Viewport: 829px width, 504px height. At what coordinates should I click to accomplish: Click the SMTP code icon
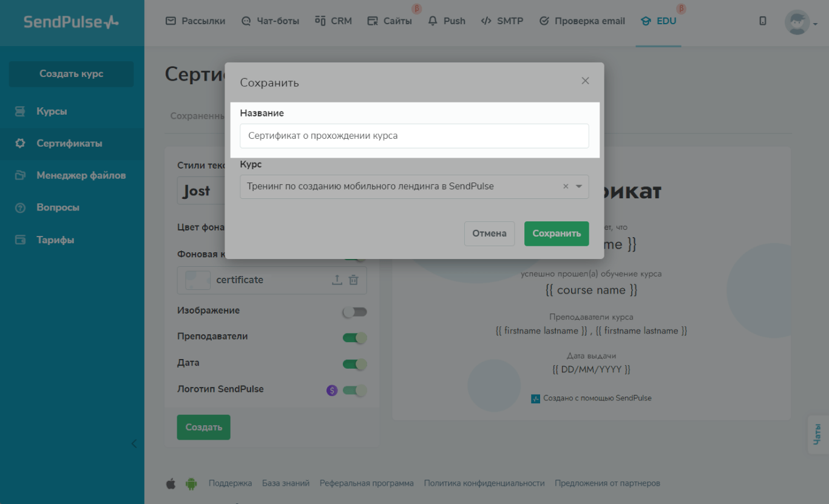(x=486, y=21)
